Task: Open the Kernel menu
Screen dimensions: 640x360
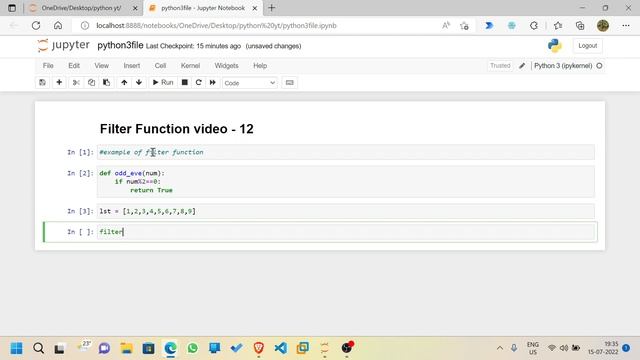Action: [190, 66]
